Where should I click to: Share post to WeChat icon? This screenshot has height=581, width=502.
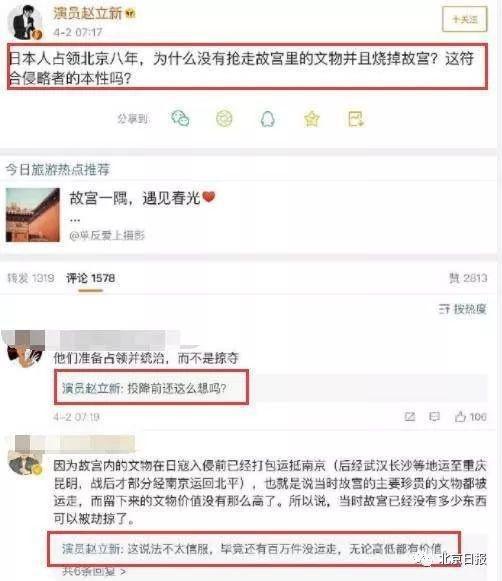[180, 119]
